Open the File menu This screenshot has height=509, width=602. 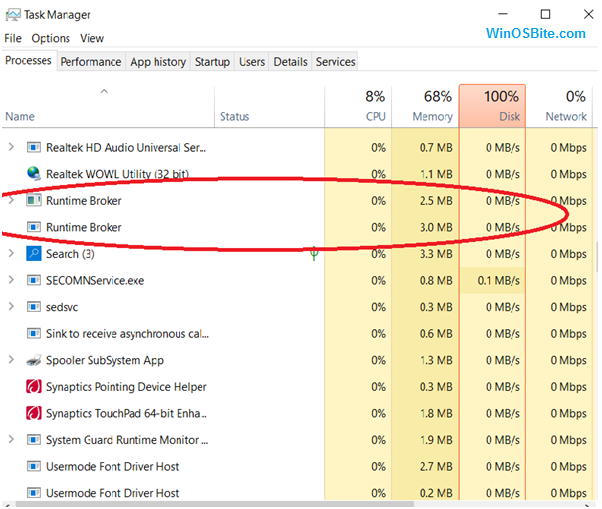coord(13,38)
